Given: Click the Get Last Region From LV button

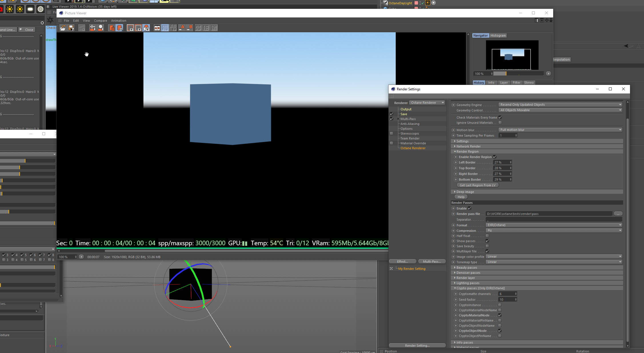Looking at the screenshot, I should [x=477, y=185].
